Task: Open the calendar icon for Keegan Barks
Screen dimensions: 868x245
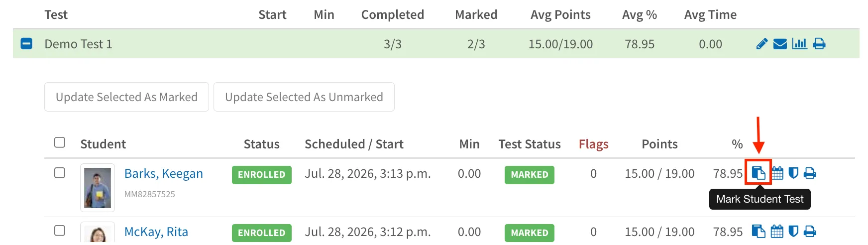Action: pos(777,173)
